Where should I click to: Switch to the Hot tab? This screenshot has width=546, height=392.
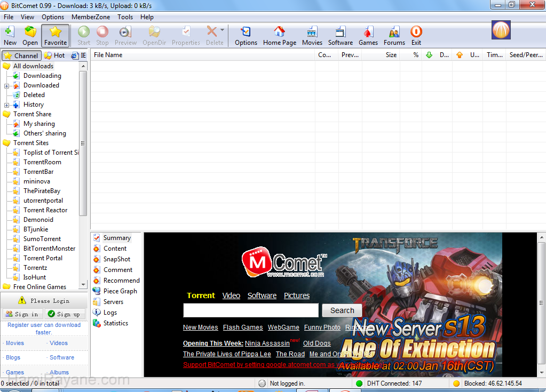[x=54, y=55]
